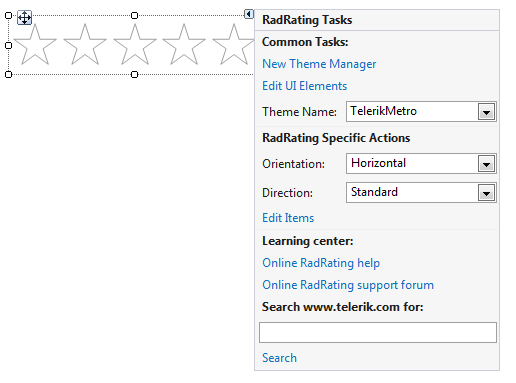Open the Online RadRating help link
Image resolution: width=516 pixels, height=383 pixels.
[x=321, y=263]
